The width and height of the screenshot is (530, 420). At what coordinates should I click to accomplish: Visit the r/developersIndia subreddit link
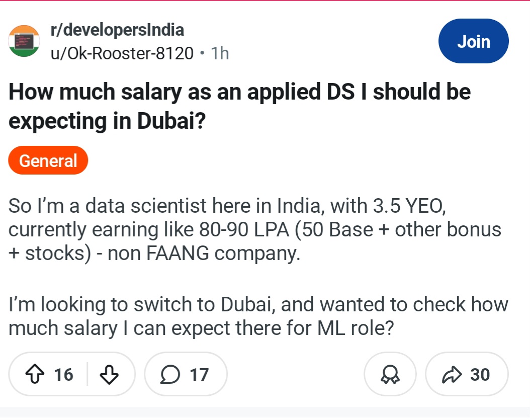tap(117, 30)
